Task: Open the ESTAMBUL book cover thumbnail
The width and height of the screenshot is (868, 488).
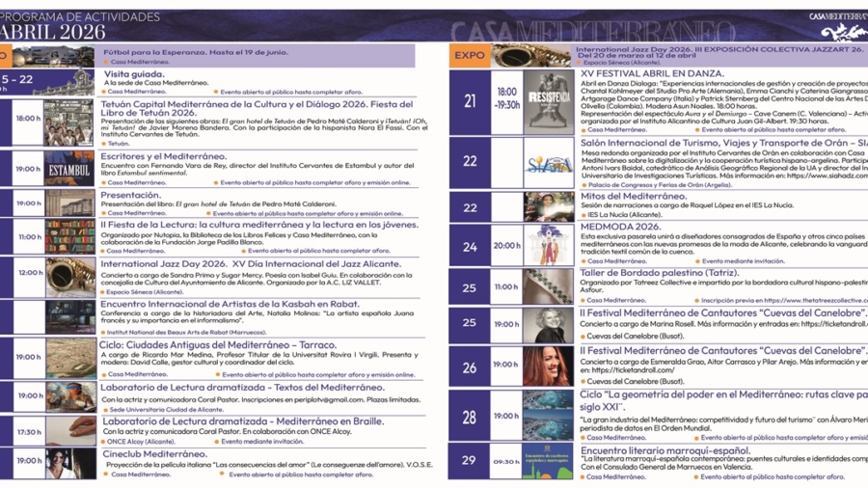Action: click(69, 168)
